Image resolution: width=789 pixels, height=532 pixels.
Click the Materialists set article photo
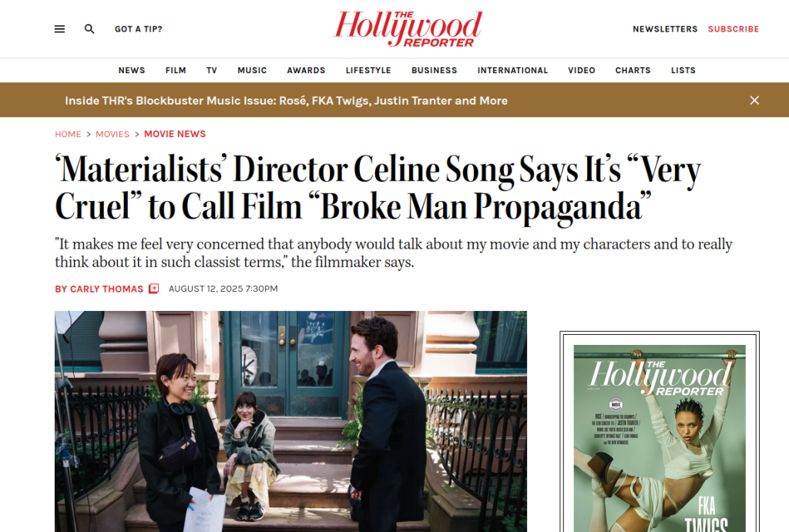tap(290, 421)
